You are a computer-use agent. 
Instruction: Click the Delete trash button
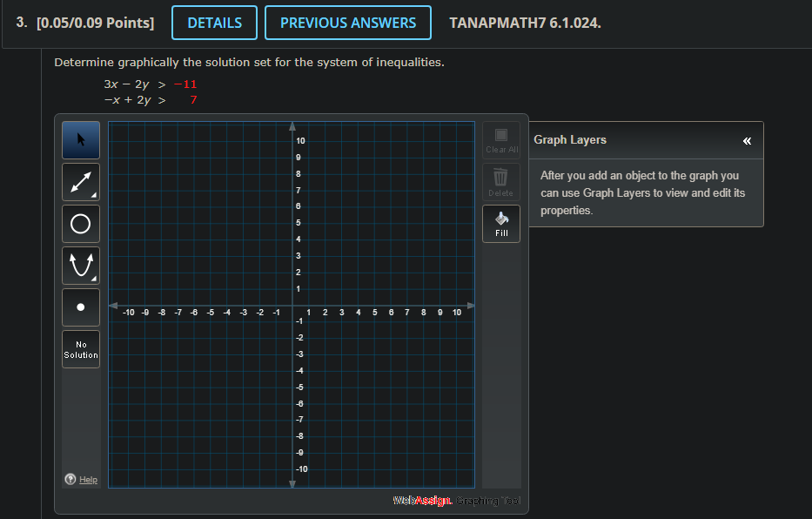(501, 182)
